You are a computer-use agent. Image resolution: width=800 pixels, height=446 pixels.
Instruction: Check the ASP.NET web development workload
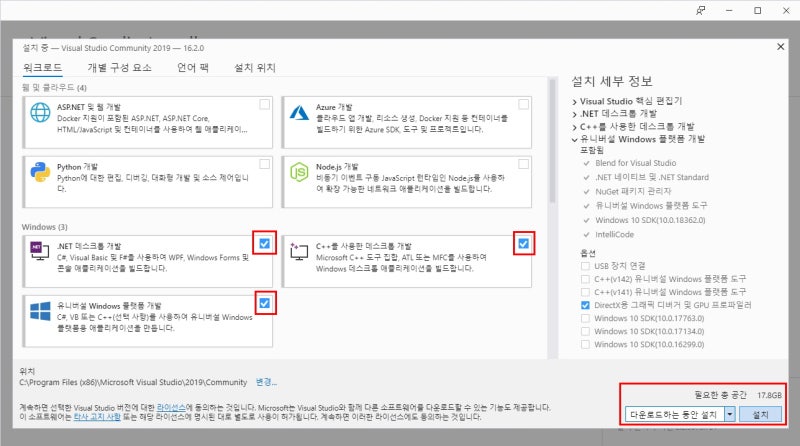click(265, 104)
